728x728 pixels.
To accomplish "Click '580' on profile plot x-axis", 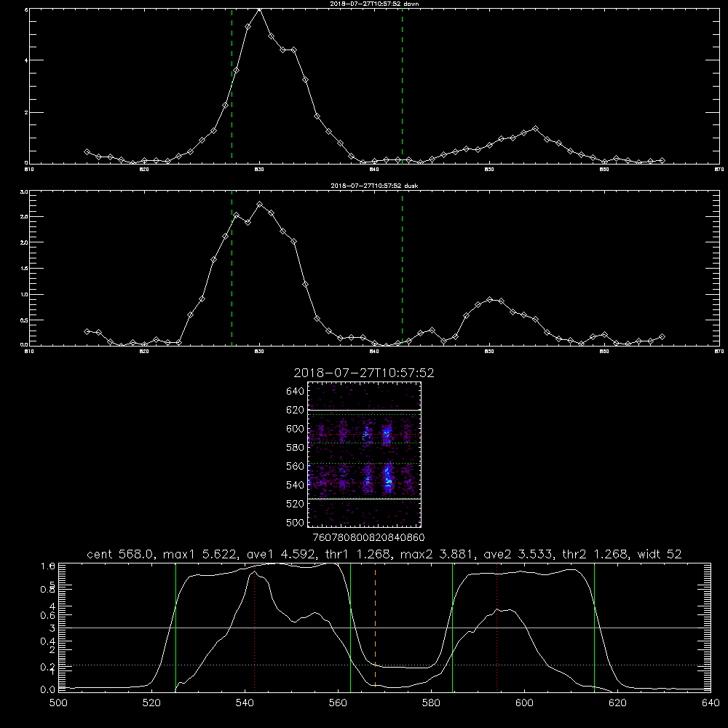I will click(x=431, y=703).
